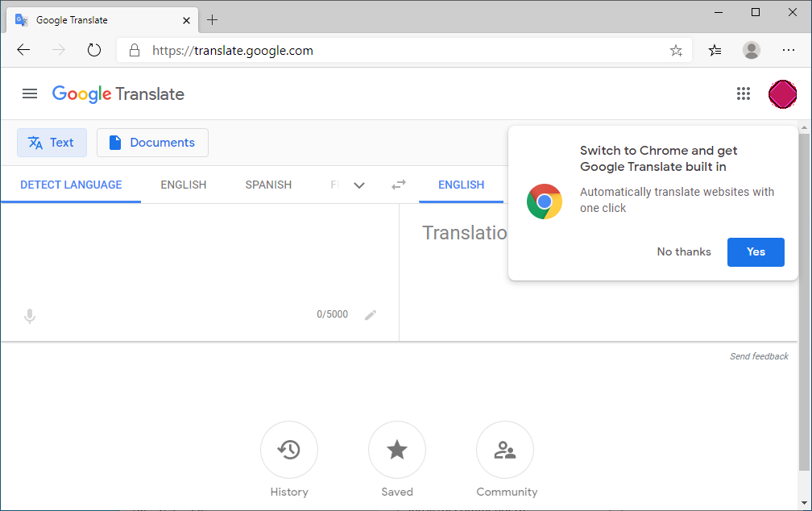812x511 pixels.
Task: Open the hamburger main menu
Action: click(30, 93)
